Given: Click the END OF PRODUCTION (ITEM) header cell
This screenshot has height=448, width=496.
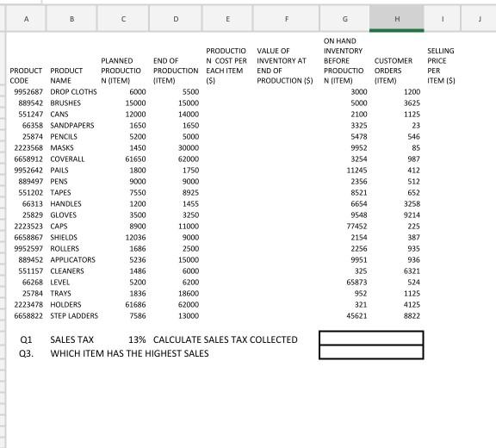Looking at the screenshot, I should point(176,71).
